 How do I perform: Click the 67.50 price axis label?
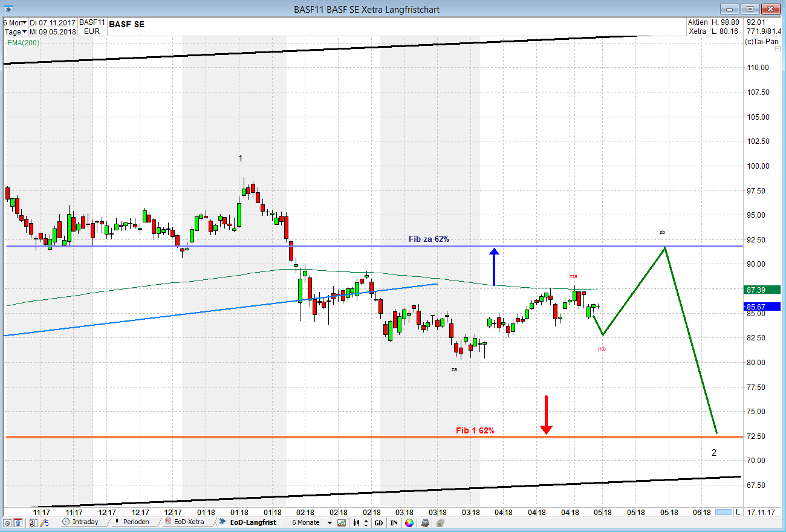tap(758, 485)
